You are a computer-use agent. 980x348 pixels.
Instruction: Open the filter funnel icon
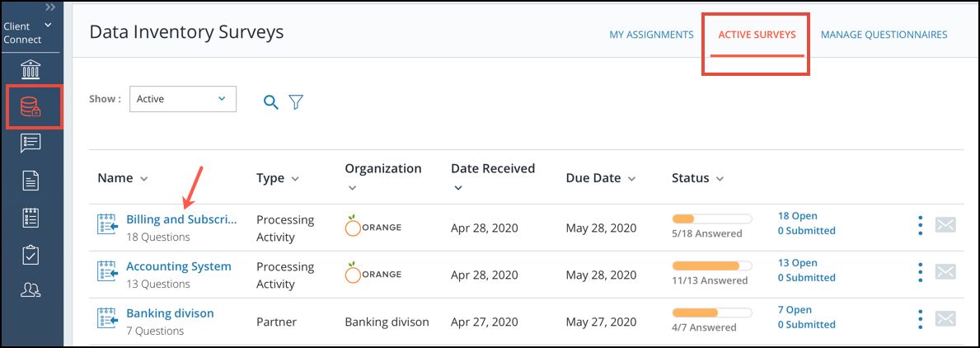point(296,101)
